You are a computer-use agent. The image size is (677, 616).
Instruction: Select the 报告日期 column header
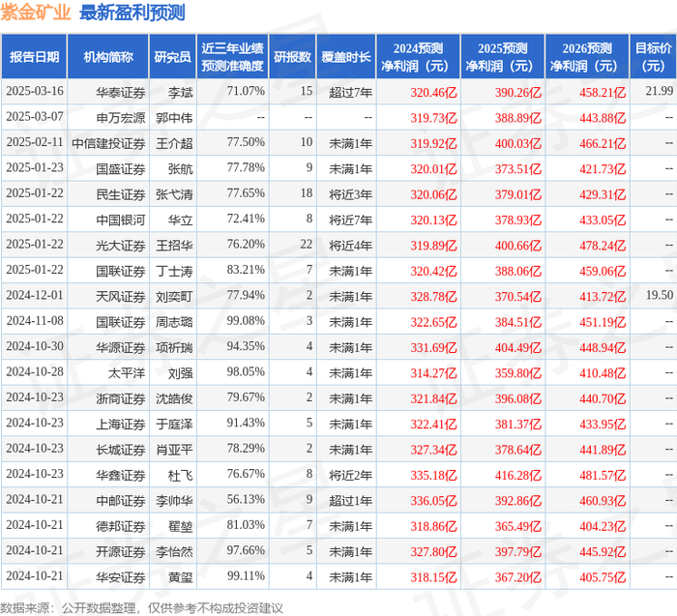pyautogui.click(x=34, y=57)
